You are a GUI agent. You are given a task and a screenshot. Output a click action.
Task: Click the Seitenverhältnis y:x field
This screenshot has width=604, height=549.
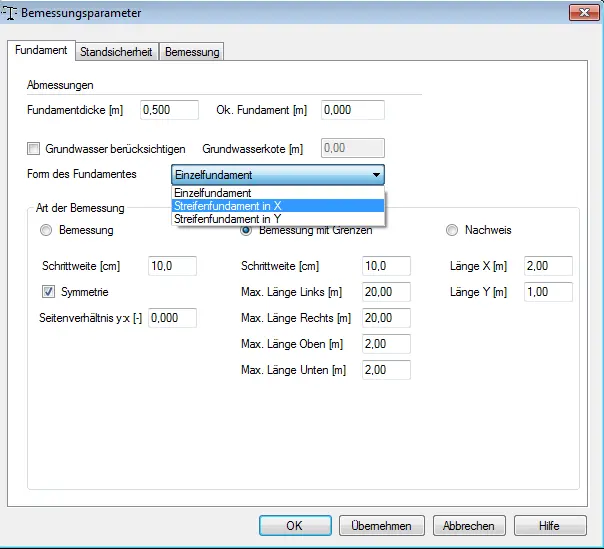[172, 318]
